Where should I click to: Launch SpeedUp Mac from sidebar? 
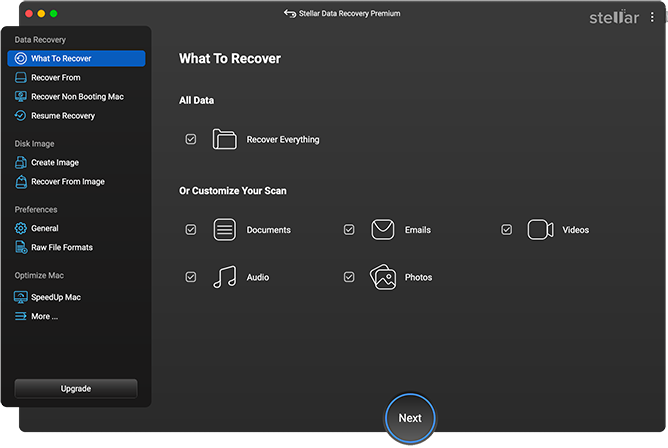tap(55, 297)
